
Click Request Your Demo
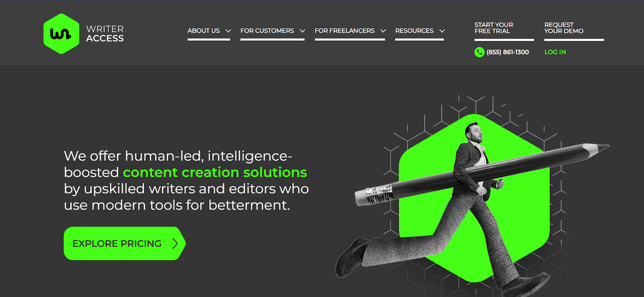[x=564, y=28]
